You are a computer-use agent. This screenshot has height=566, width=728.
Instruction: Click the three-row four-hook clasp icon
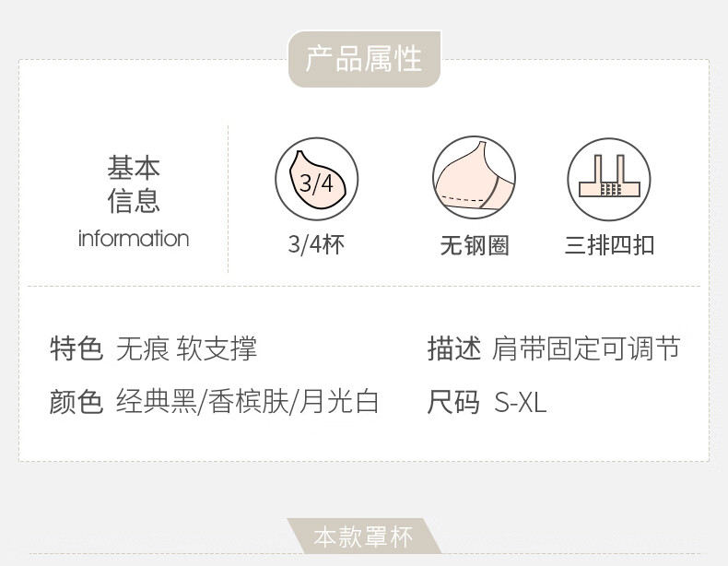point(609,179)
